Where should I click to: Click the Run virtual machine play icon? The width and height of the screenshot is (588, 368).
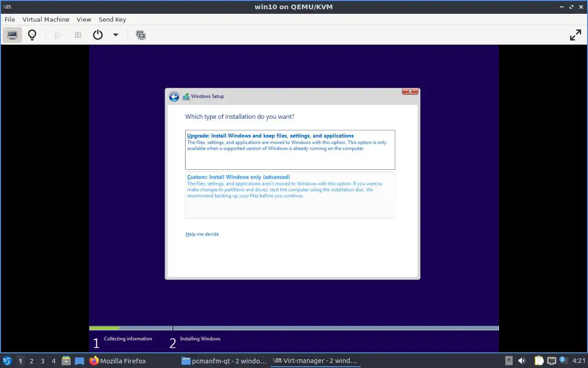[58, 35]
